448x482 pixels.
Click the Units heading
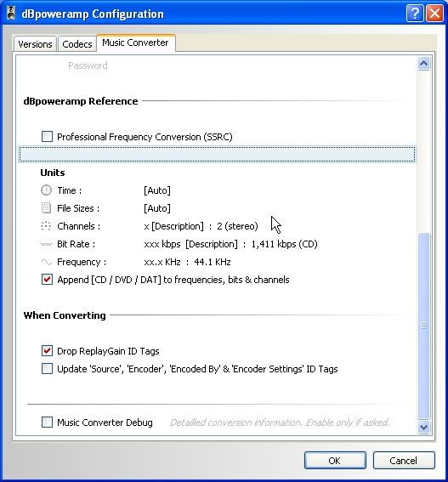coord(53,173)
